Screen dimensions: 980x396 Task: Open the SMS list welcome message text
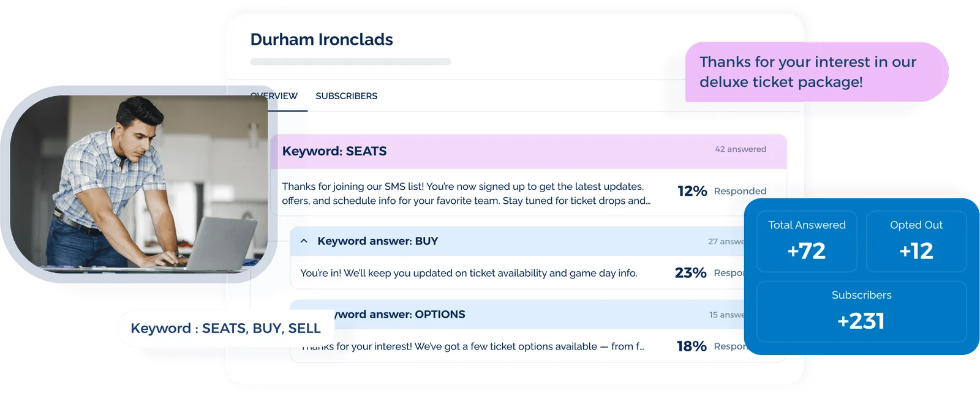click(x=466, y=193)
